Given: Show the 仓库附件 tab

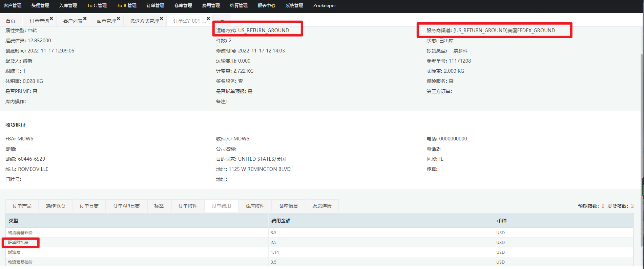Looking at the screenshot, I should tap(255, 206).
